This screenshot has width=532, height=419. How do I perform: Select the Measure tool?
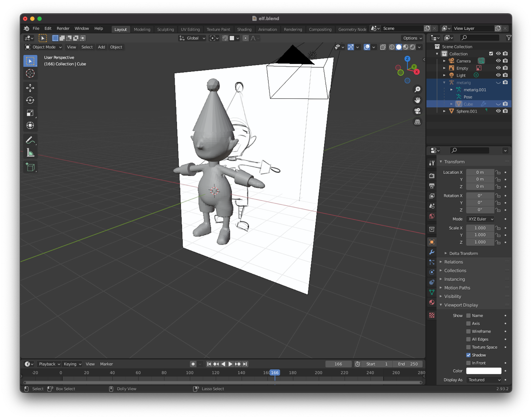tap(30, 153)
